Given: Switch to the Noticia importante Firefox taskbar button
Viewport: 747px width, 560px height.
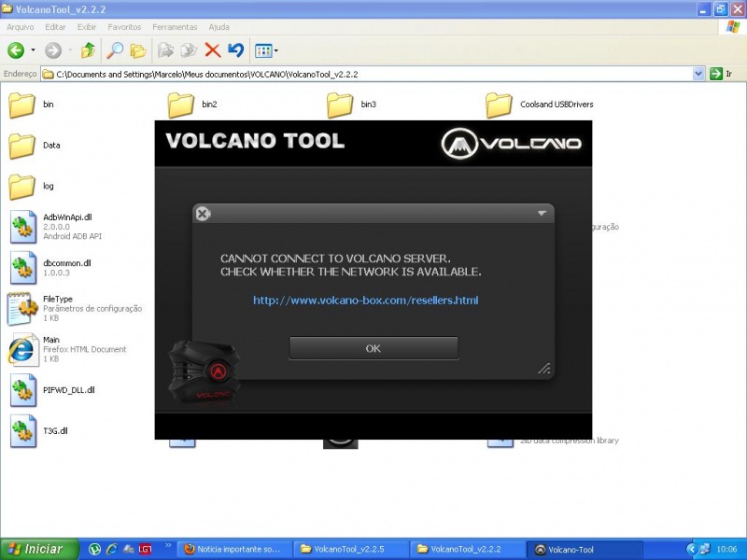Looking at the screenshot, I should click(x=234, y=549).
